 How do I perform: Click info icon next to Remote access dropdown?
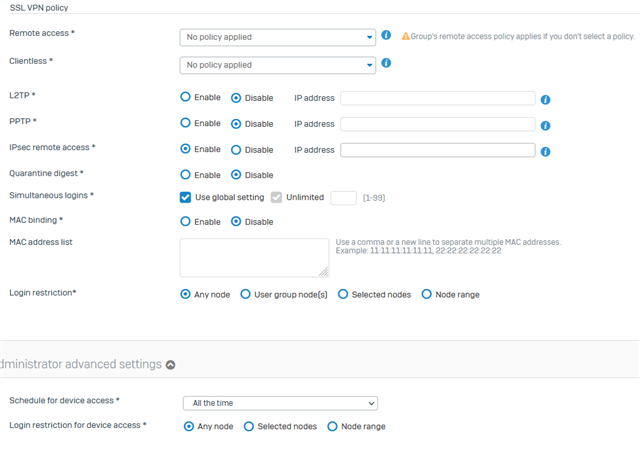[x=386, y=36]
